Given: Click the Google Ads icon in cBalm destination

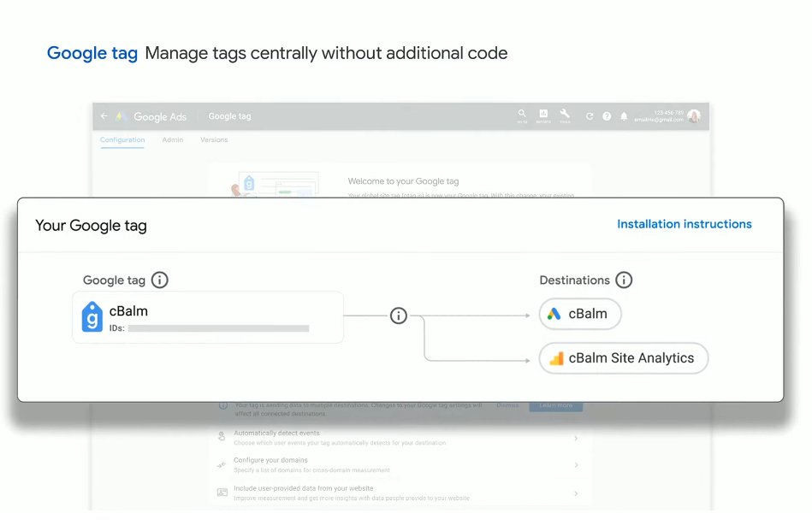Looking at the screenshot, I should pos(554,314).
